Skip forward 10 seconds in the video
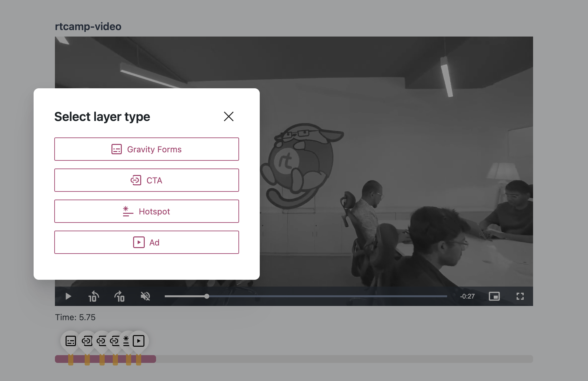 tap(119, 296)
